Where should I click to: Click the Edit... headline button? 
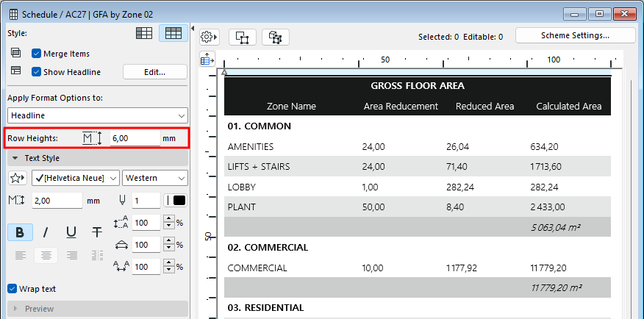click(x=155, y=72)
